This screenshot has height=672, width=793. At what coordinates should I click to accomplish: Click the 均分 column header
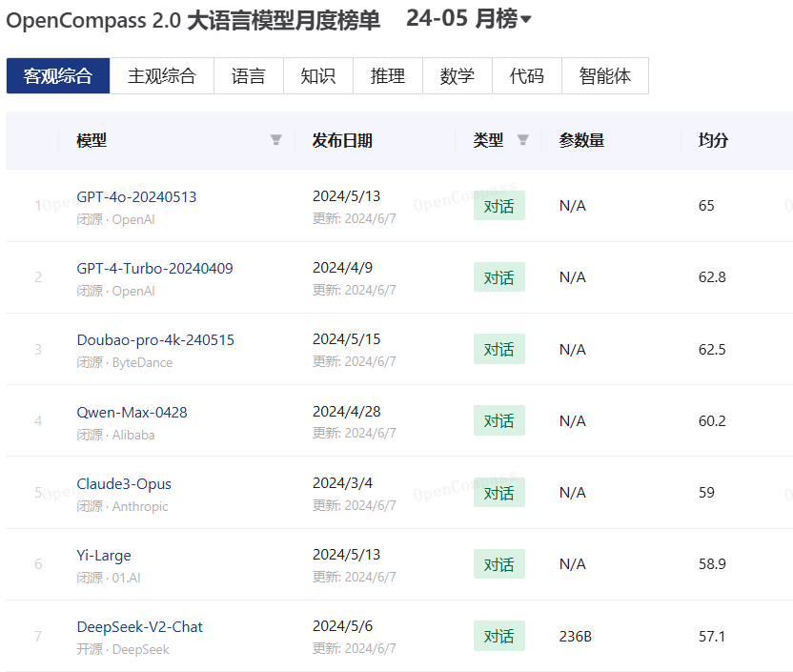click(713, 140)
